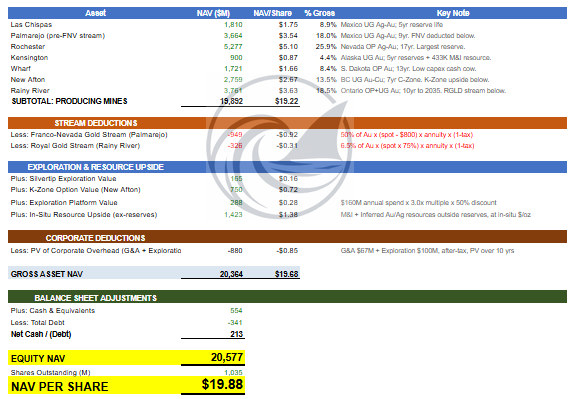The image size is (573, 399).
Task: Click the Exploration Platform Value label
Action: point(64,202)
